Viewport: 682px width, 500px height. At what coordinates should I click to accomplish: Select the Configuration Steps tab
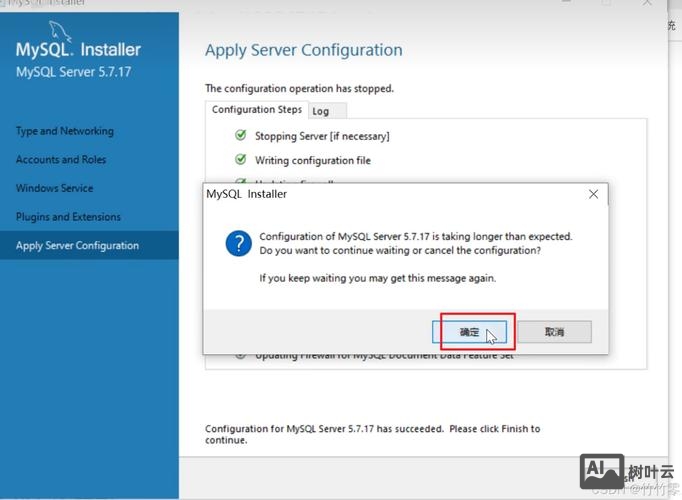tap(256, 110)
